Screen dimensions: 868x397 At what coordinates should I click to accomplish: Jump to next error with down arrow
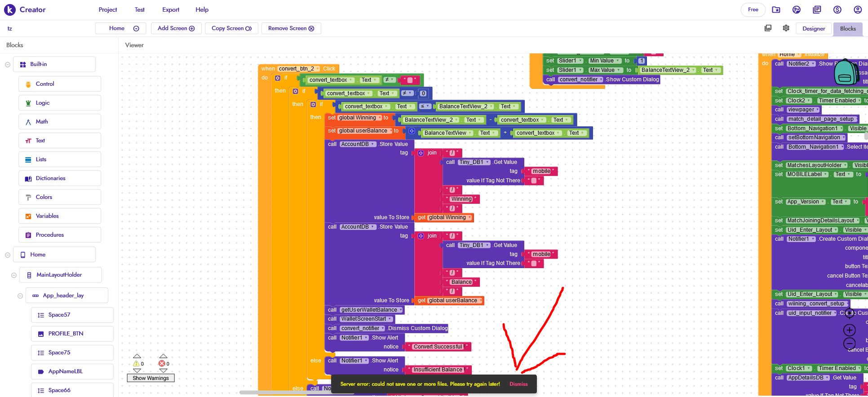[x=164, y=371]
